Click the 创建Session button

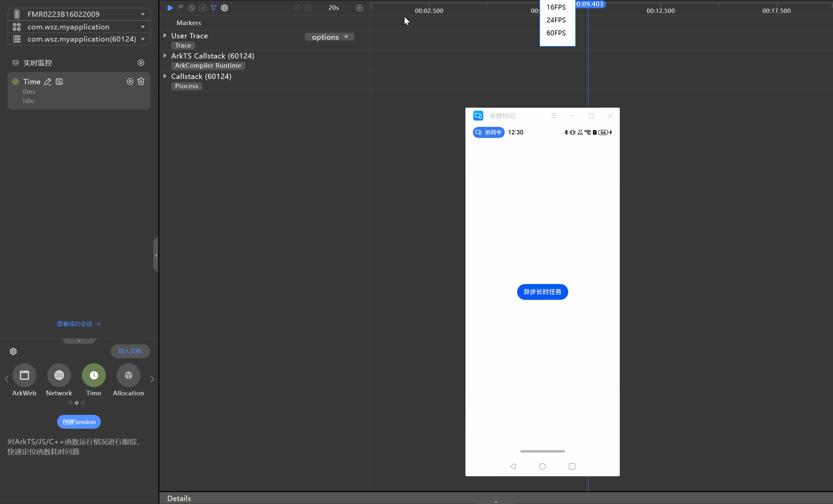[x=79, y=421]
